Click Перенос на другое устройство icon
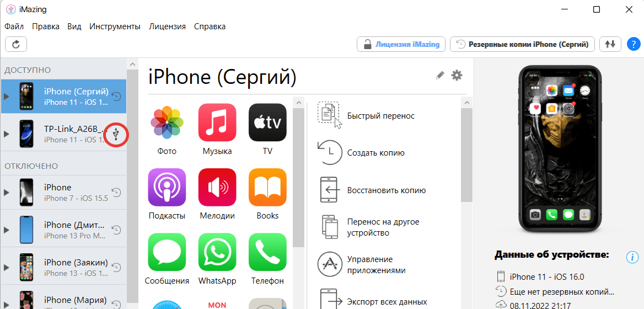This screenshot has width=644, height=309. (330, 227)
